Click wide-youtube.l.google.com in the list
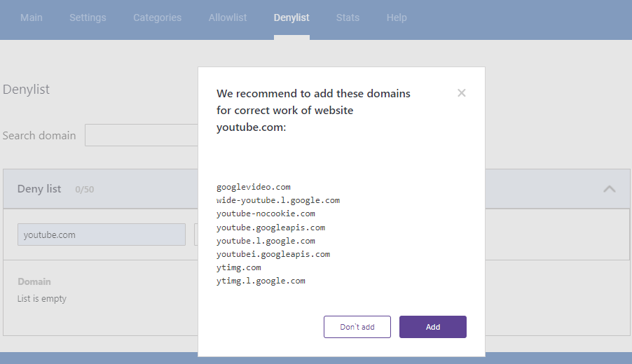This screenshot has height=364, width=632. point(277,200)
